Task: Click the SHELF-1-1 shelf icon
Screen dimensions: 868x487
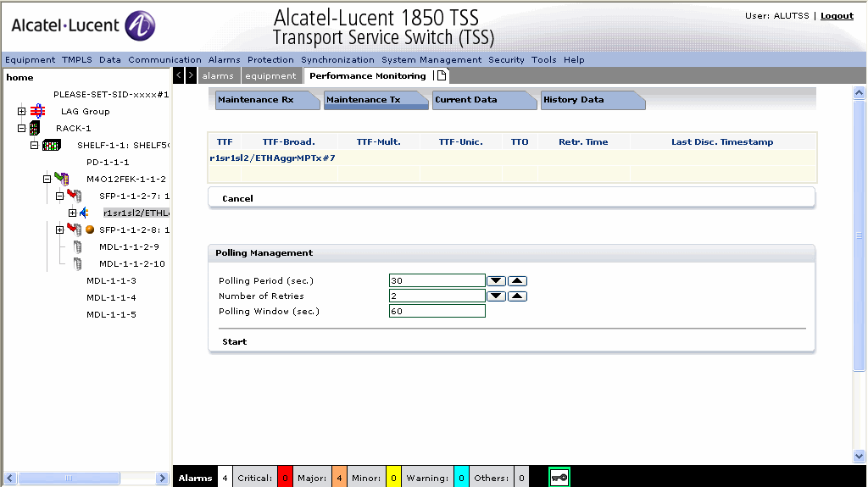Action: point(52,146)
